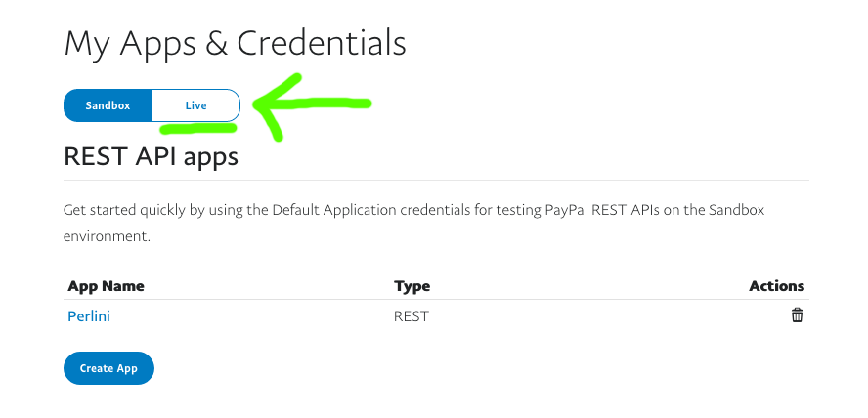Click the word 'environment.' ending the description
The width and height of the screenshot is (868, 418).
(x=107, y=236)
